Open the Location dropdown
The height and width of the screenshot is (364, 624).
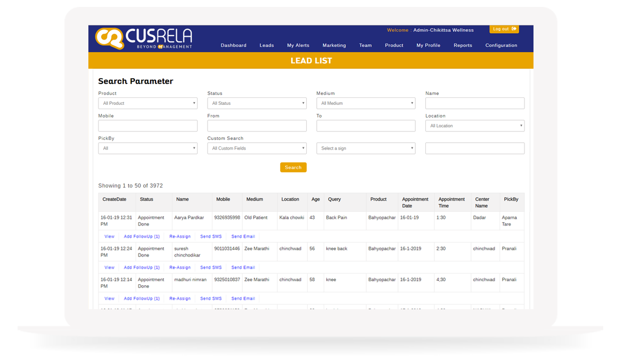pos(474,126)
